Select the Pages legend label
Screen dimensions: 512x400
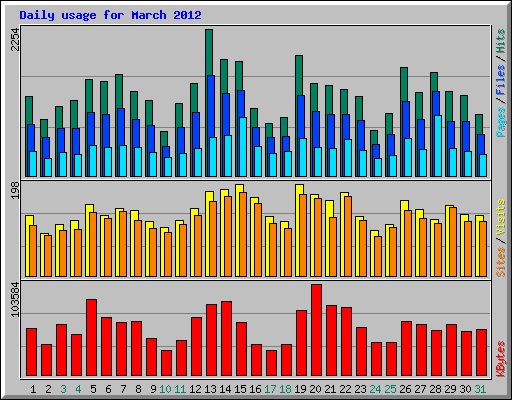(x=500, y=122)
